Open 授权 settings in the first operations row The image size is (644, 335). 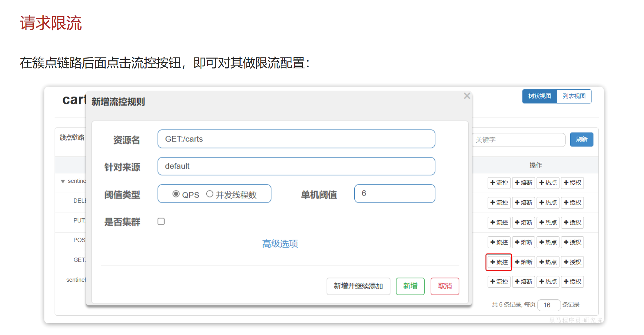(572, 183)
